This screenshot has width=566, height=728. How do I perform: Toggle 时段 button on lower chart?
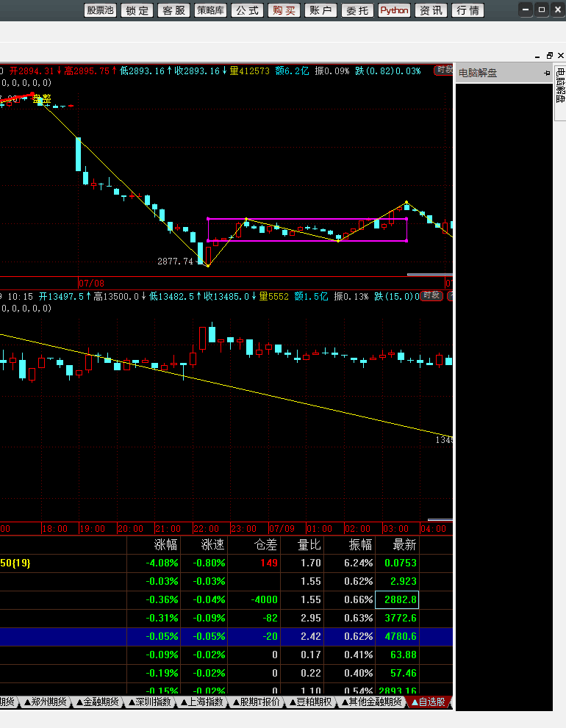click(x=431, y=296)
